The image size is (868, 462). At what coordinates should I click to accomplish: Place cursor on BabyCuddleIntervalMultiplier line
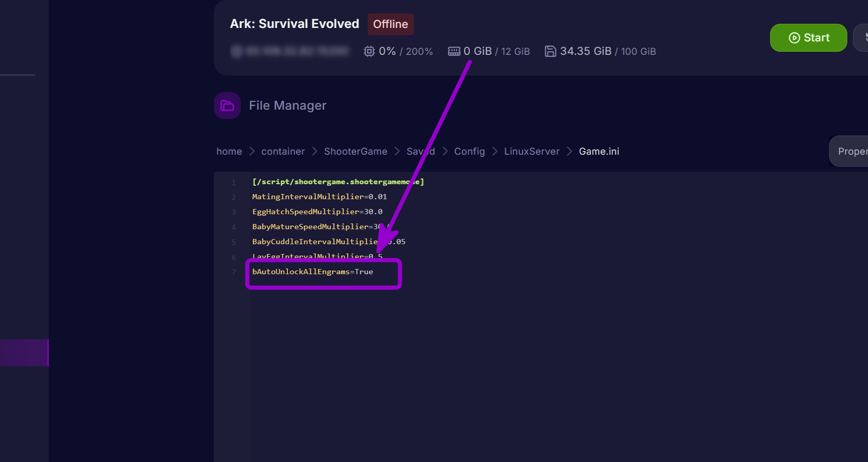(329, 242)
